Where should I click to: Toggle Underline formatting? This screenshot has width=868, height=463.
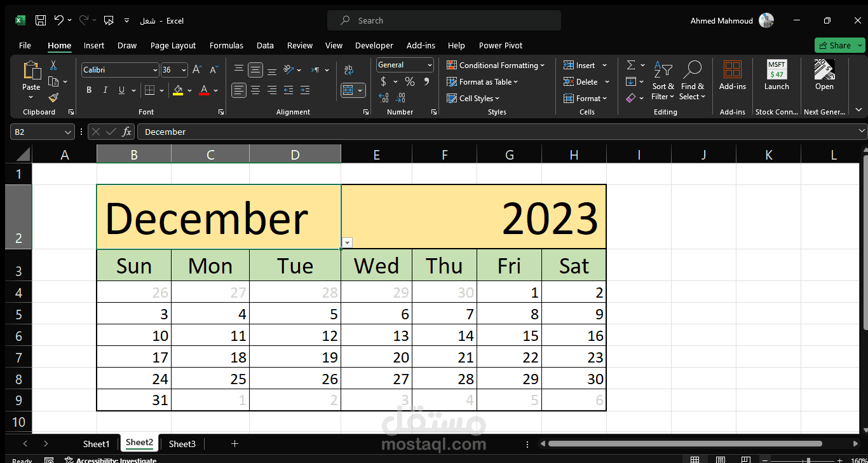[121, 90]
